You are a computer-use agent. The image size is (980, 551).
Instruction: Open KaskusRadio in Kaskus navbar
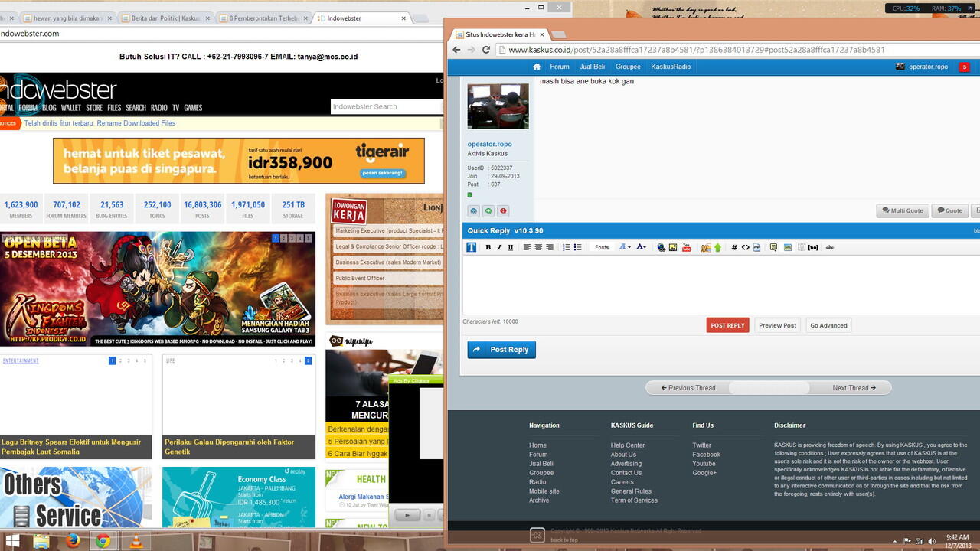pyautogui.click(x=671, y=67)
